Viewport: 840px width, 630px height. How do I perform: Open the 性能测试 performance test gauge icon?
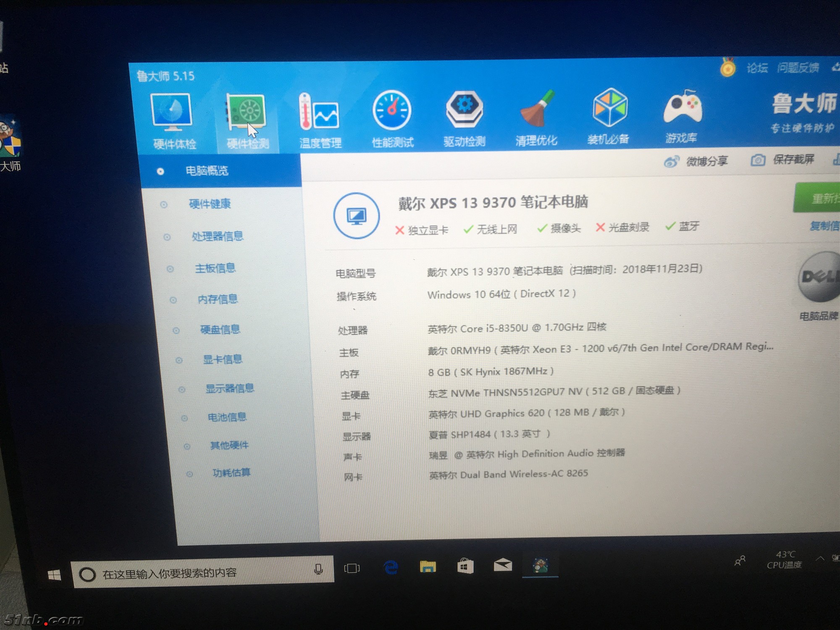pos(392,111)
